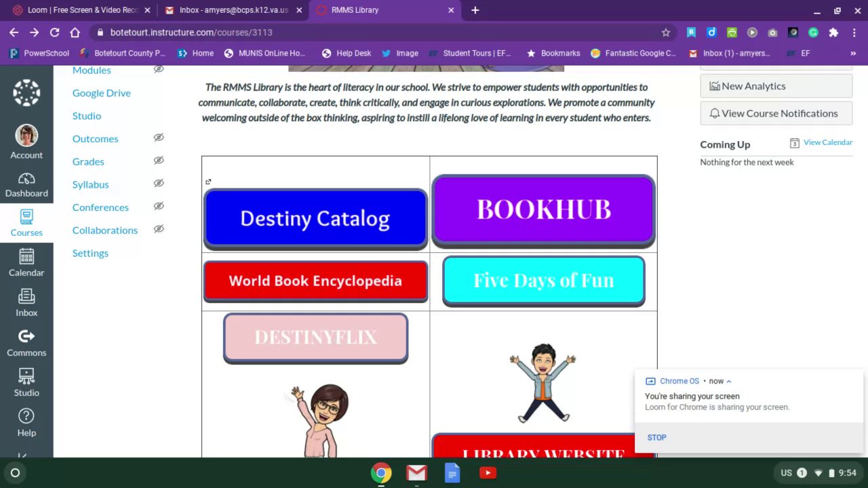Open Studio in global navigation sidebar

point(26,383)
